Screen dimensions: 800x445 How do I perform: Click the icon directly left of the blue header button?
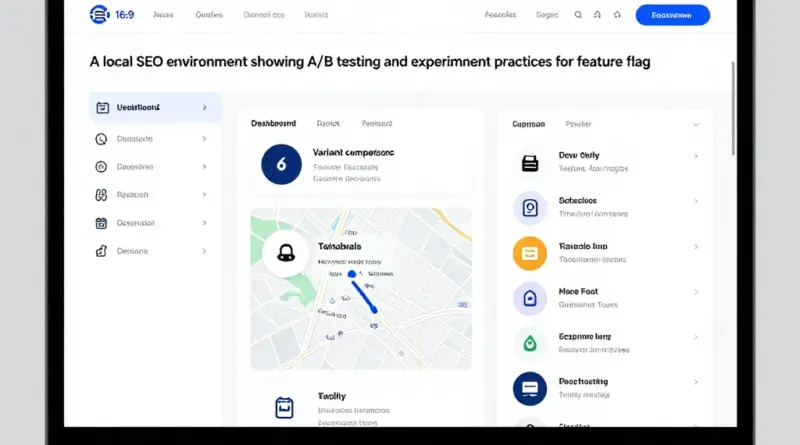click(x=617, y=15)
